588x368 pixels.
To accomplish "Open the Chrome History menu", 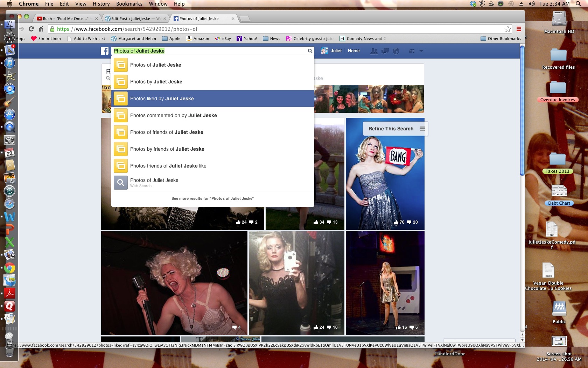I will coord(101,4).
